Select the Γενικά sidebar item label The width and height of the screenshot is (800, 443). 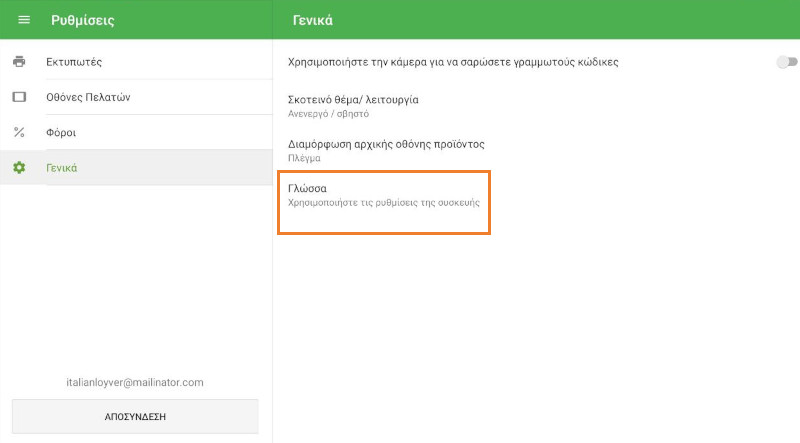click(x=62, y=167)
